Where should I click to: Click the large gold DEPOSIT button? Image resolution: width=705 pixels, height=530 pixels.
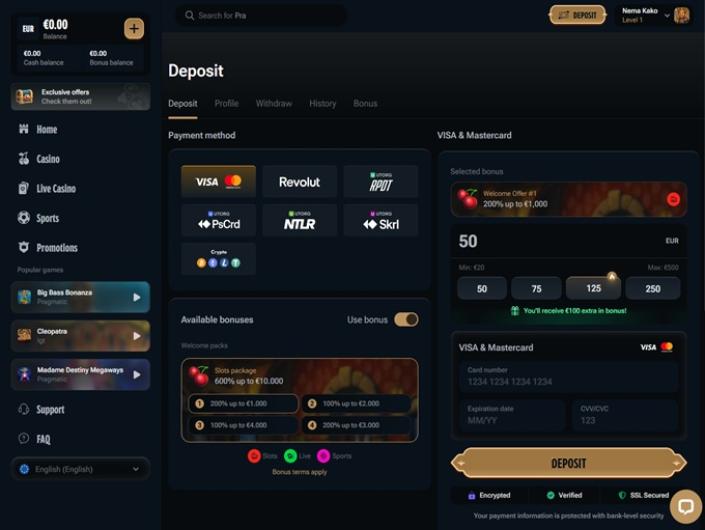[x=569, y=463]
